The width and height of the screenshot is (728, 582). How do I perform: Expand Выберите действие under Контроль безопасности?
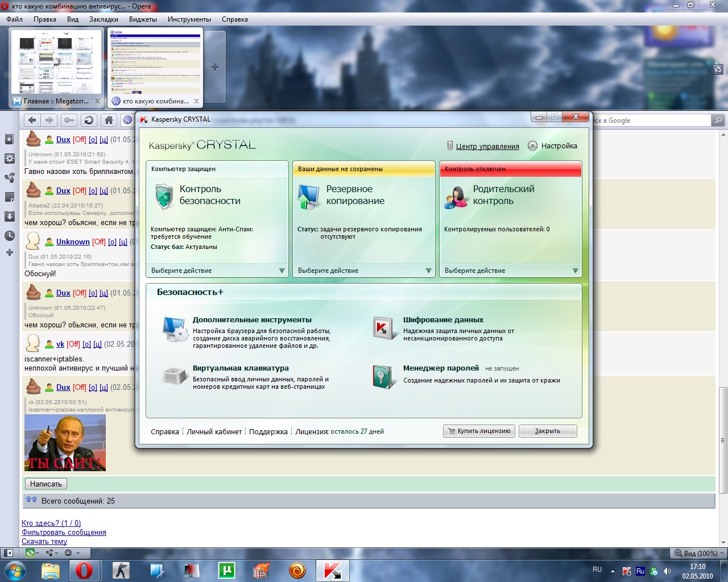tap(218, 271)
